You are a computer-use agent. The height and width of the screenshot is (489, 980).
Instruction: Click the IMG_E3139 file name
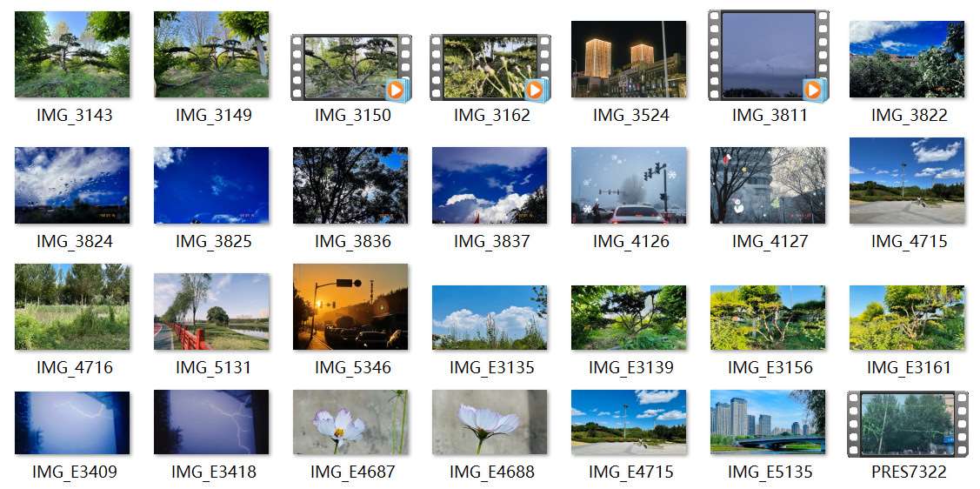point(630,367)
